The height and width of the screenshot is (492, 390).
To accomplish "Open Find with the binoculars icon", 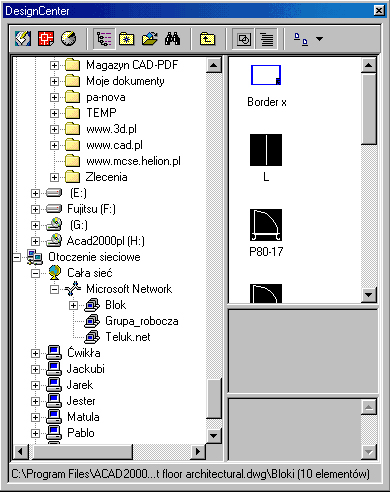I will 172,39.
